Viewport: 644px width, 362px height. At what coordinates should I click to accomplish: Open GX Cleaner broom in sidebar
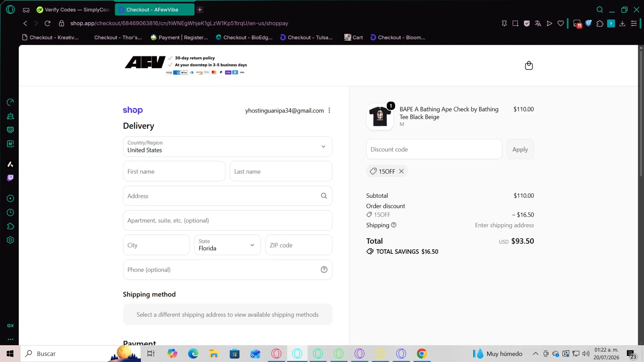click(10, 116)
